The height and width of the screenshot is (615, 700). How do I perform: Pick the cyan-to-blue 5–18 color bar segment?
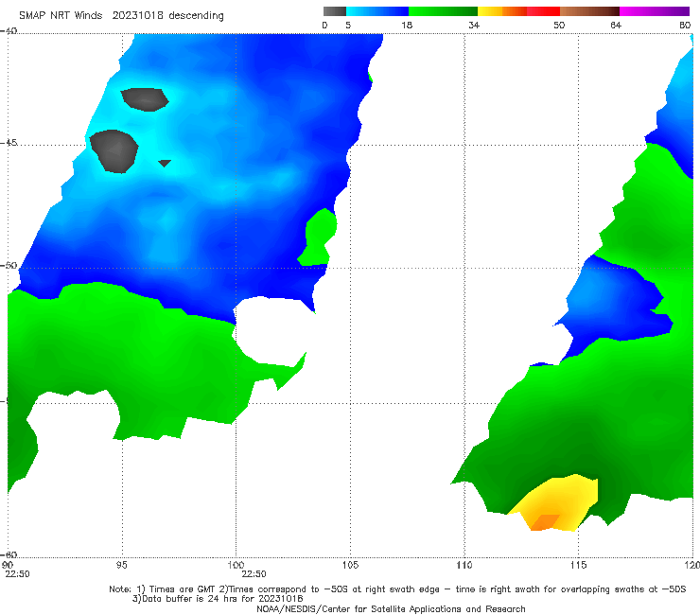(377, 11)
